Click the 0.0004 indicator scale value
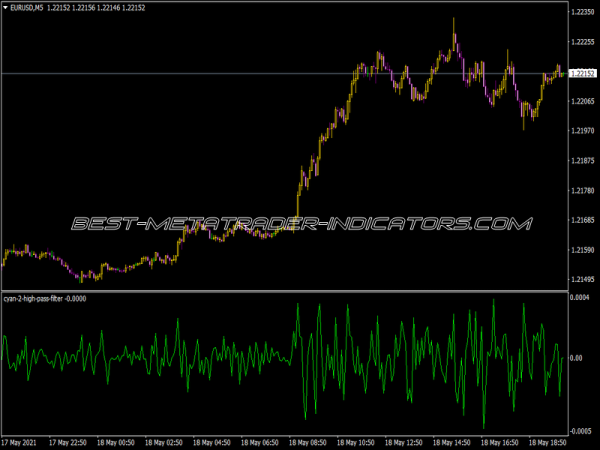 (x=579, y=299)
